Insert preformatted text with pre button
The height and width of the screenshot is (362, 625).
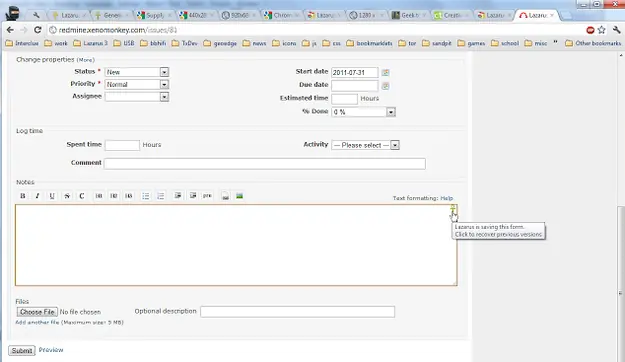click(x=207, y=196)
